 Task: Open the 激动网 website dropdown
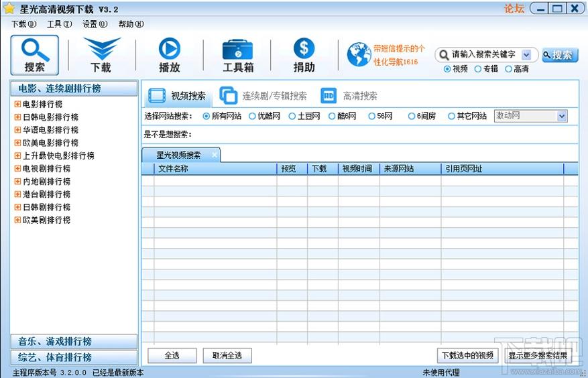(561, 116)
